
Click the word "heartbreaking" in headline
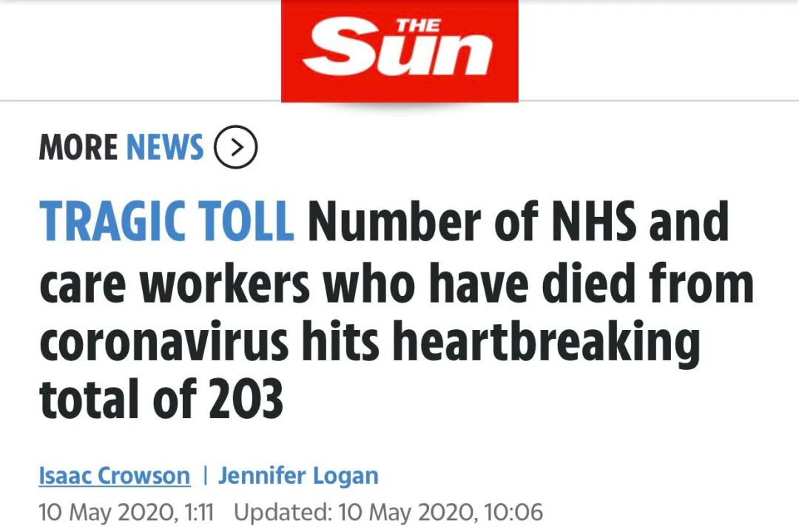[547, 341]
